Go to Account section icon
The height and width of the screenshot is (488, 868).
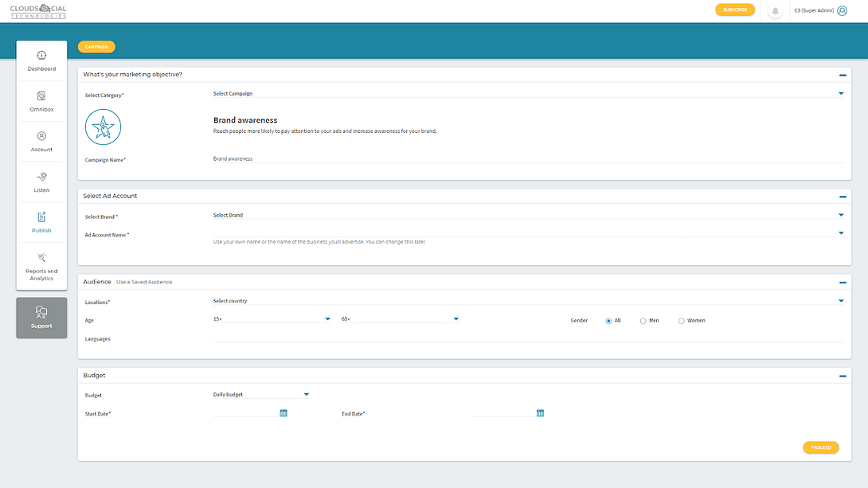point(41,136)
